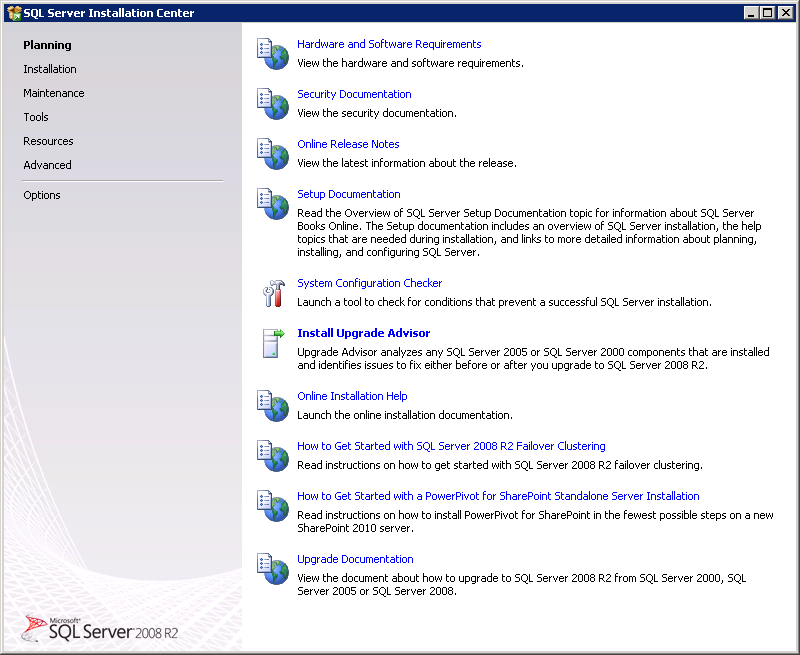
Task: Click the Upgrade Documentation globe icon
Action: coord(272,569)
